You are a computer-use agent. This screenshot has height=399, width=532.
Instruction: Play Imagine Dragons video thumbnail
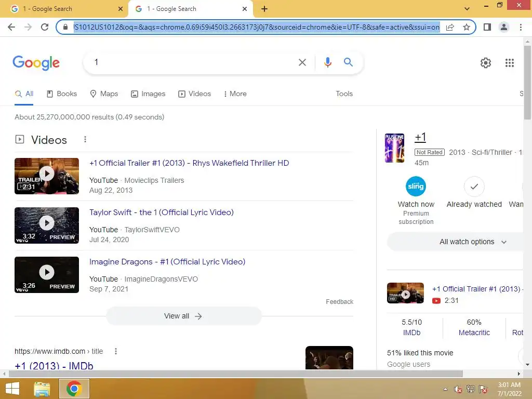pyautogui.click(x=47, y=275)
